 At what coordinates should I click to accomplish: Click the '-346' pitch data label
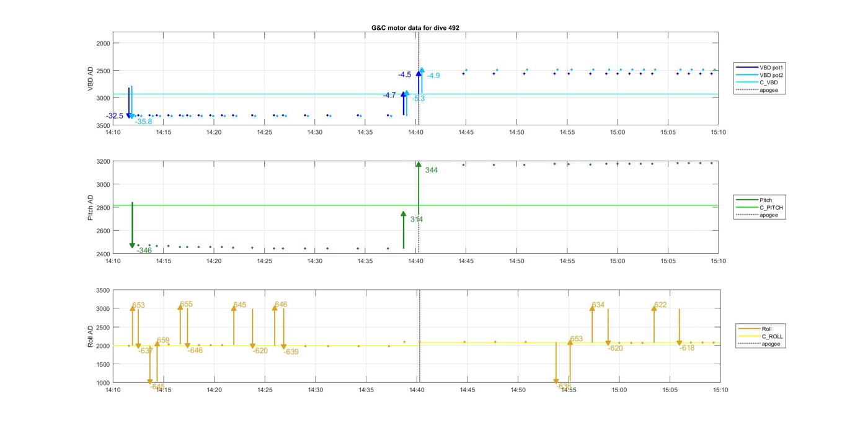click(x=144, y=251)
